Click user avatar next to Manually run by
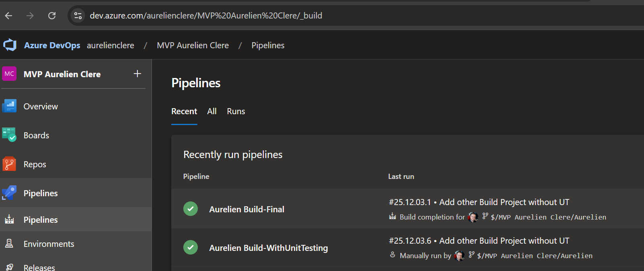 459,256
